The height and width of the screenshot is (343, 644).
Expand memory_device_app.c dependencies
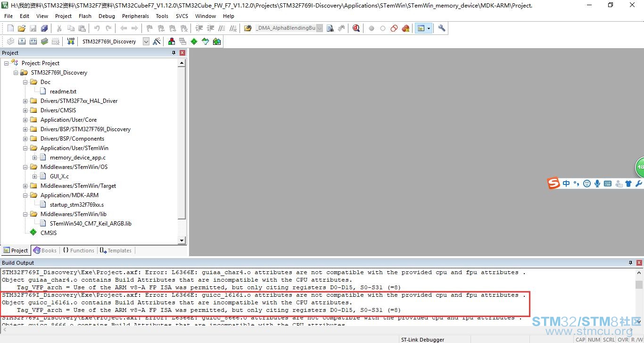click(x=35, y=158)
